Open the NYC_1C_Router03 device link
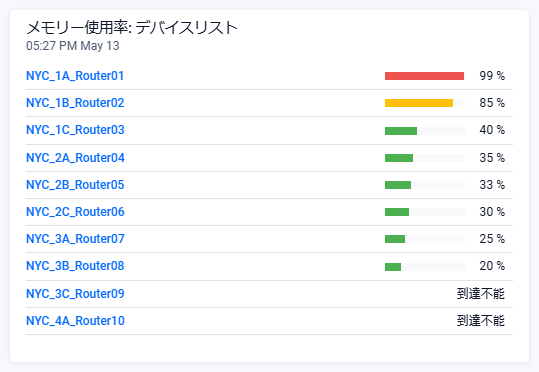Viewport: 539px width, 372px height. pos(75,130)
